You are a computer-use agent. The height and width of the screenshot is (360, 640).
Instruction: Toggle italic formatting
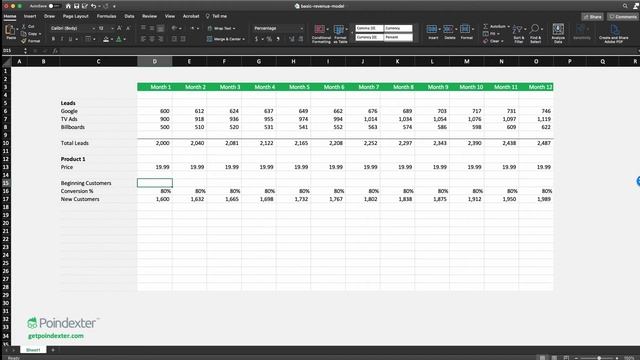coord(62,39)
